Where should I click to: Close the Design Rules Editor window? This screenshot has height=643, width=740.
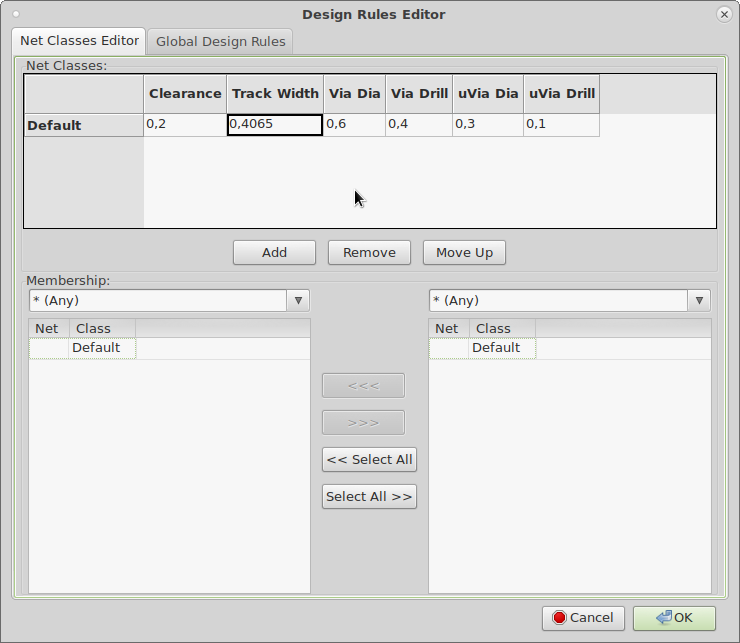click(724, 15)
